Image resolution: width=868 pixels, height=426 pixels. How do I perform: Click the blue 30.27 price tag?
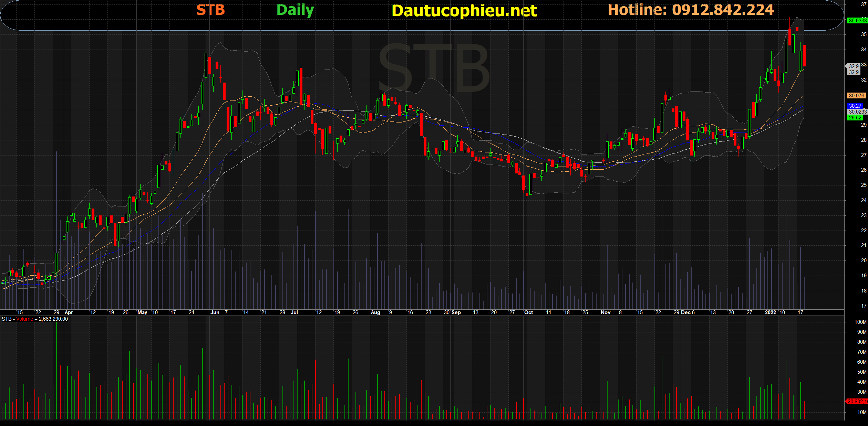pos(855,106)
